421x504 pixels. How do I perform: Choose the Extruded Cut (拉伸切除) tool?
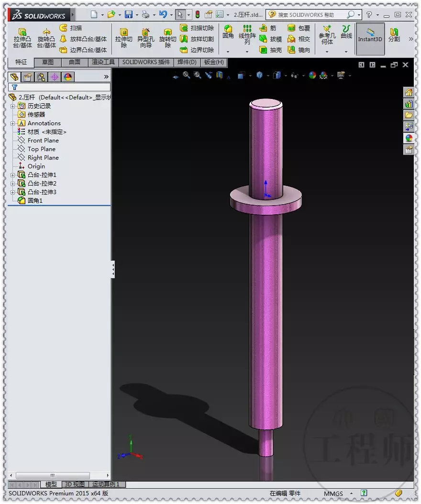pyautogui.click(x=123, y=38)
